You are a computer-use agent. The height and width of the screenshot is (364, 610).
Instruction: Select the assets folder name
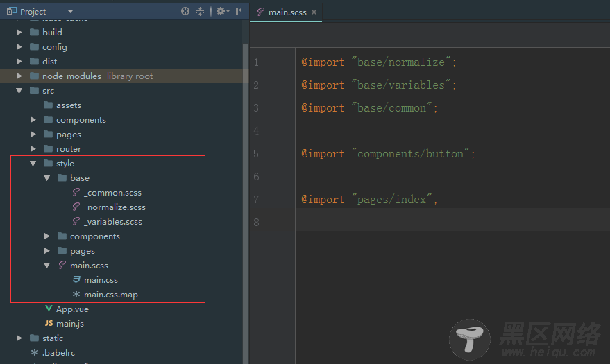(x=69, y=105)
